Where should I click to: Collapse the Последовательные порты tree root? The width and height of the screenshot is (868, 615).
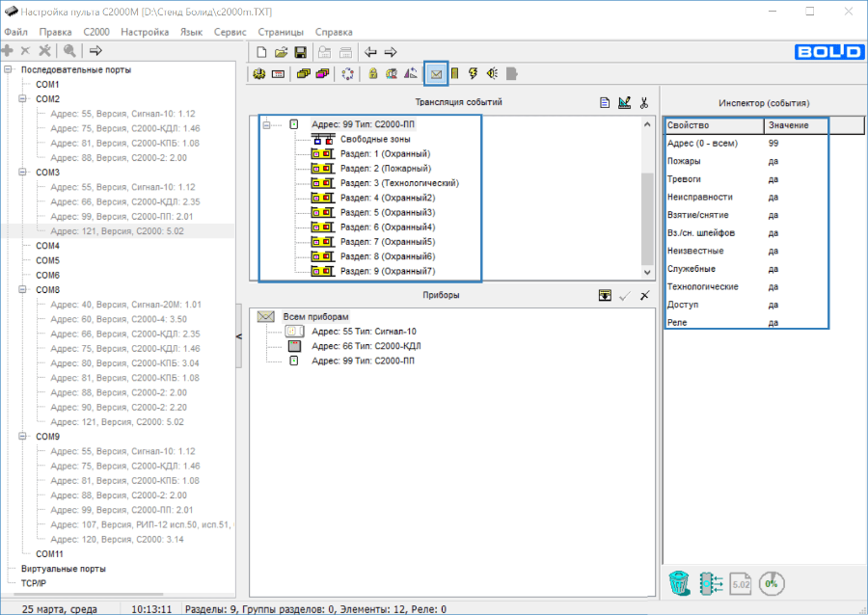(x=9, y=69)
